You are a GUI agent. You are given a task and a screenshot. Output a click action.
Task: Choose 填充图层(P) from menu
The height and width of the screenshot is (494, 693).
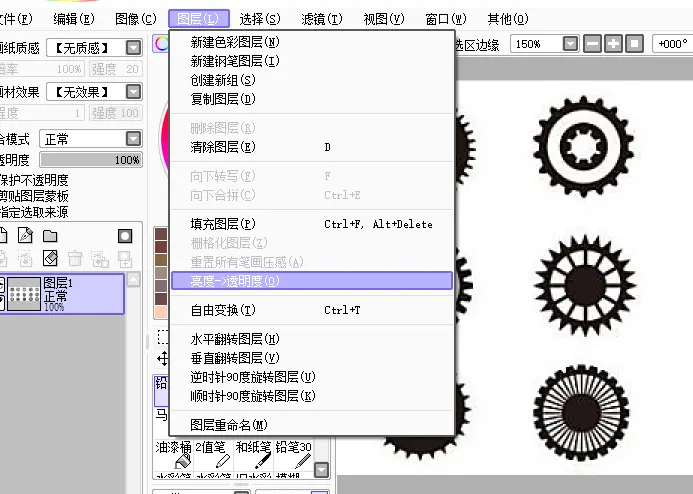[312, 224]
